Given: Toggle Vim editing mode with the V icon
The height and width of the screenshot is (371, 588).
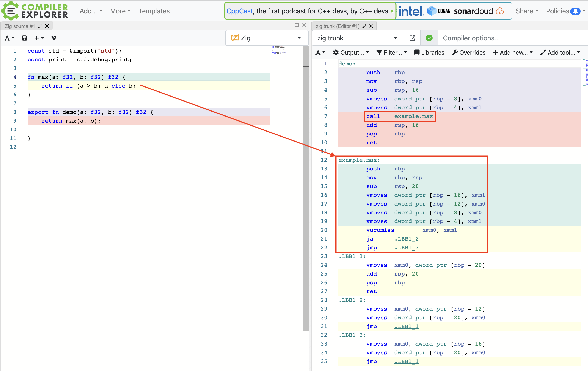Looking at the screenshot, I should click(x=54, y=38).
